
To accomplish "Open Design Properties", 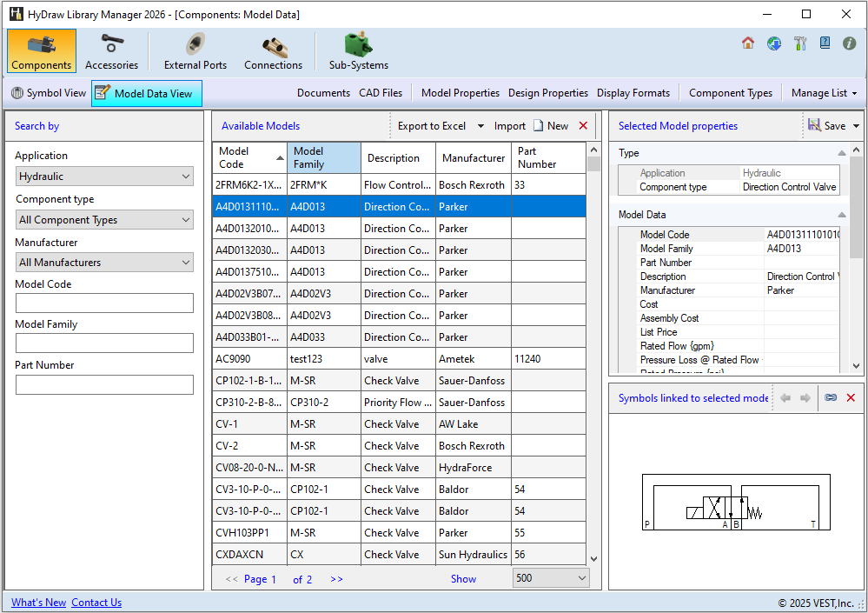I will [548, 93].
